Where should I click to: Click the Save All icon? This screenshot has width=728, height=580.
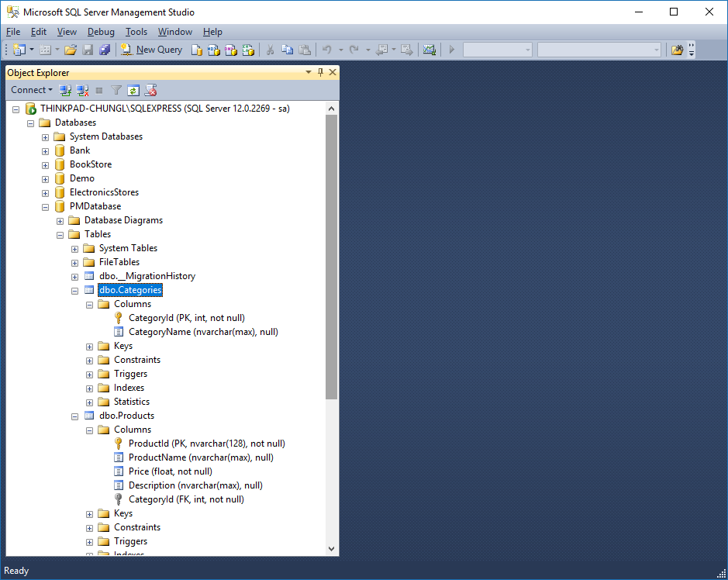pyautogui.click(x=105, y=50)
